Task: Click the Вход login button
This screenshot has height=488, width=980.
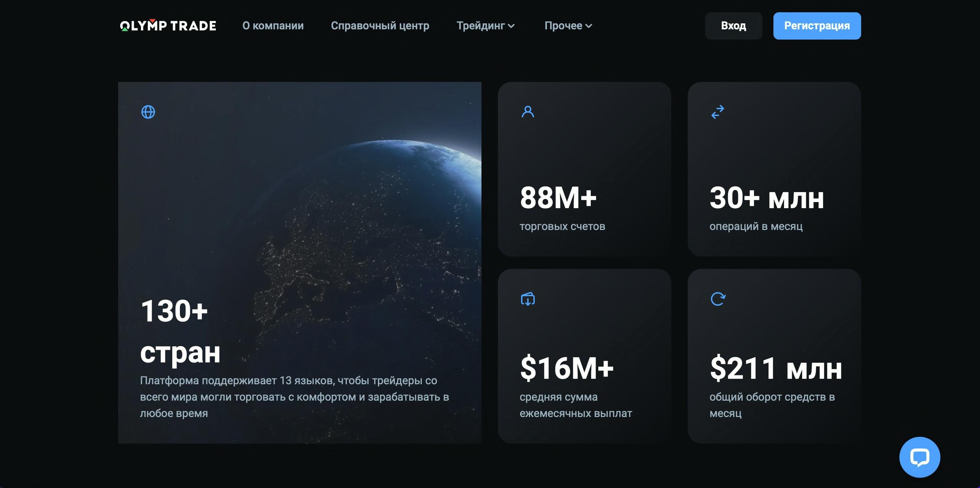Action: (x=733, y=26)
